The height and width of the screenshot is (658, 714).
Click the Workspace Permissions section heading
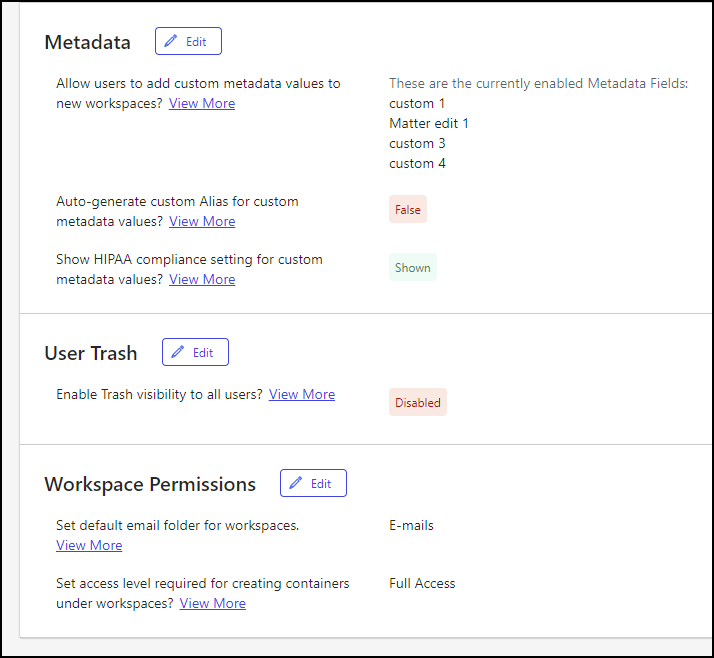(x=150, y=484)
